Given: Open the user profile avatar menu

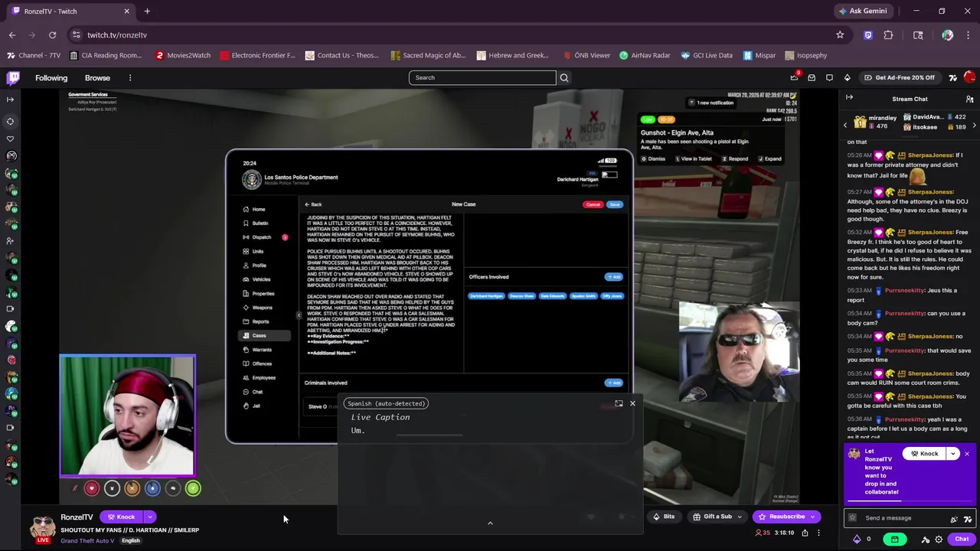Looking at the screenshot, I should [969, 77].
